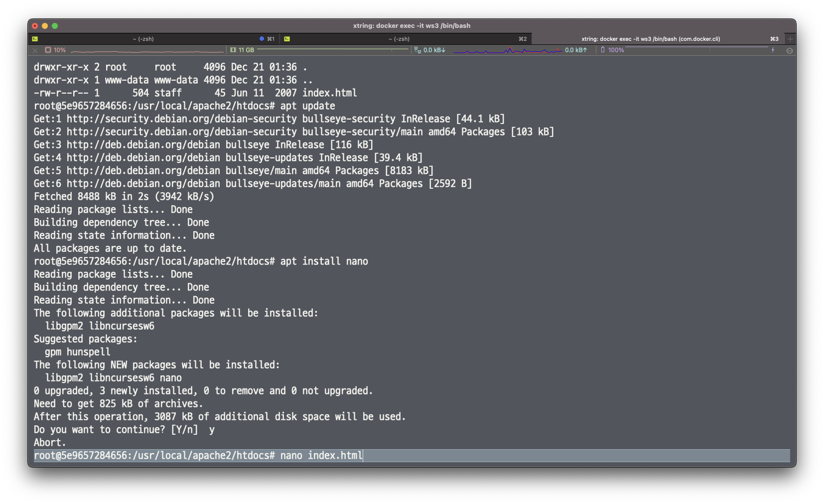
Task: Minimize window with yellow button
Action: (45, 25)
